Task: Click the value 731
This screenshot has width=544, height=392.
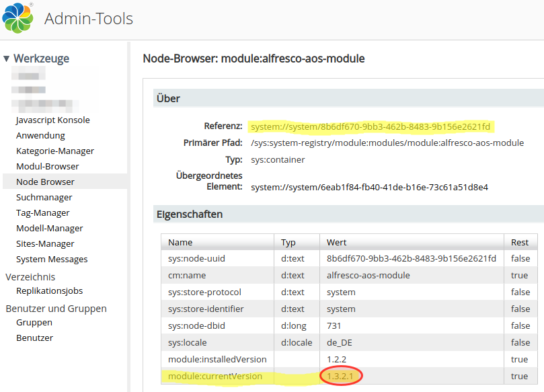Action: click(x=334, y=325)
